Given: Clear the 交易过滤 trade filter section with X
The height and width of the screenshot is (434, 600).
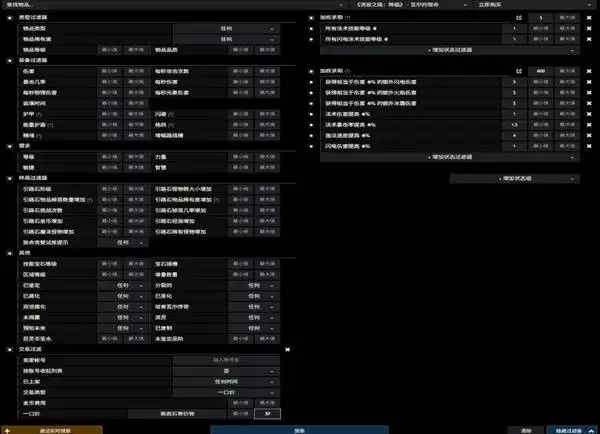Looking at the screenshot, I should point(288,349).
